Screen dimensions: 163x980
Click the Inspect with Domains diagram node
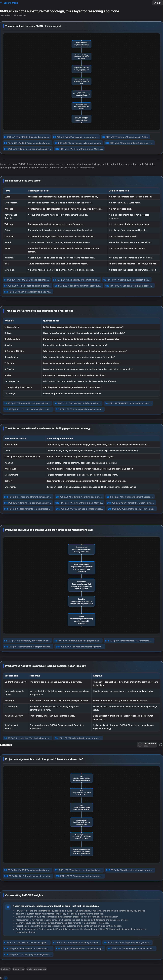81,81
